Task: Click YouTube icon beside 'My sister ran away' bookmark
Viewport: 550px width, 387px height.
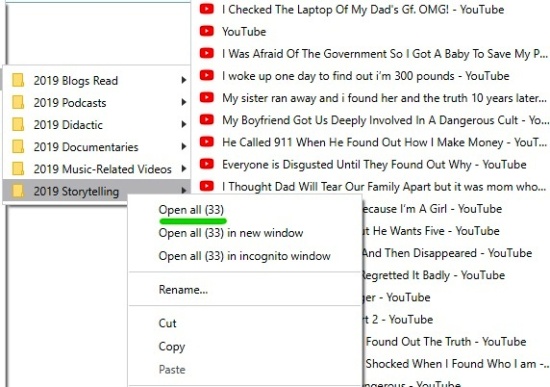Action: (x=207, y=98)
